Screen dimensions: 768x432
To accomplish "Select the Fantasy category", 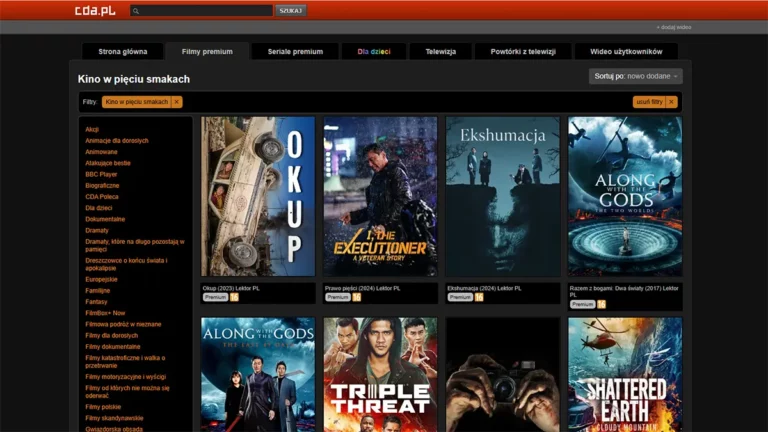I will tap(96, 302).
